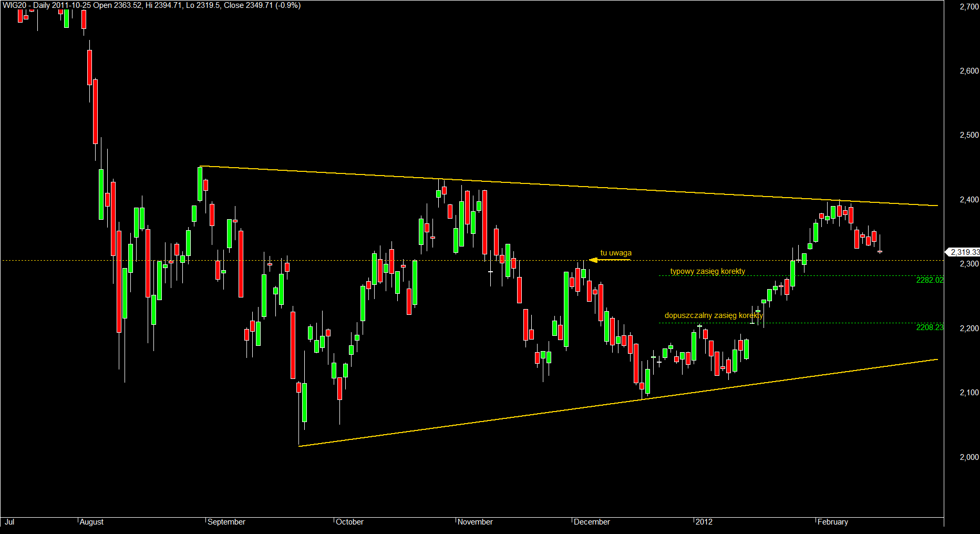Click the 'dopuszczalny zasięg korekty' annotation

pos(714,315)
